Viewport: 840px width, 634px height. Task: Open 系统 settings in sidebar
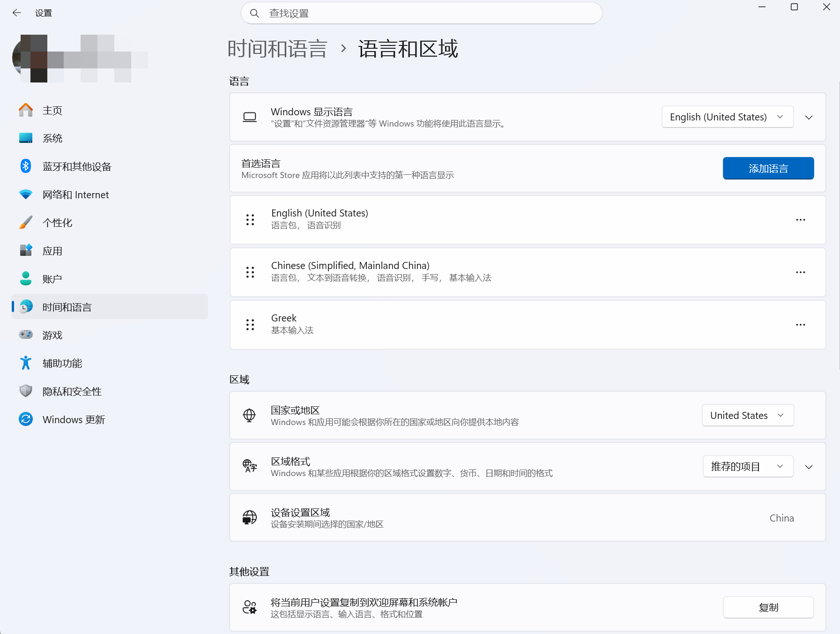110,138
